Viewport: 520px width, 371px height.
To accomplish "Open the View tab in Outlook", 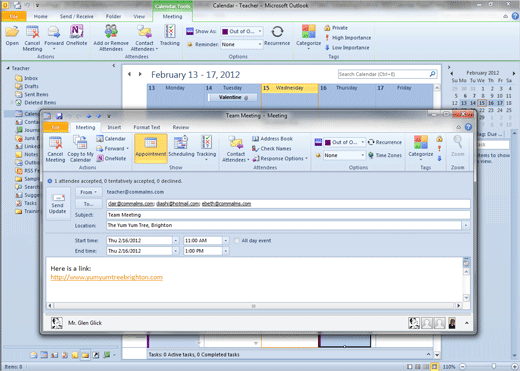I will (x=139, y=16).
